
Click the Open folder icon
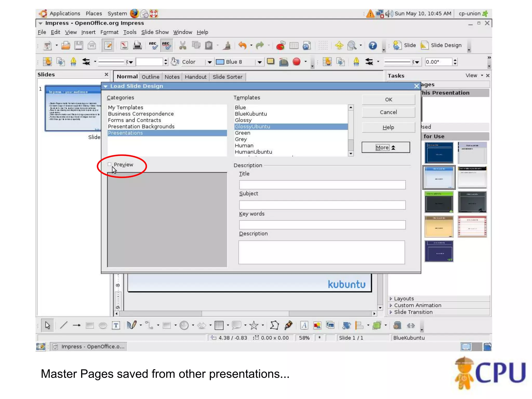click(x=66, y=45)
